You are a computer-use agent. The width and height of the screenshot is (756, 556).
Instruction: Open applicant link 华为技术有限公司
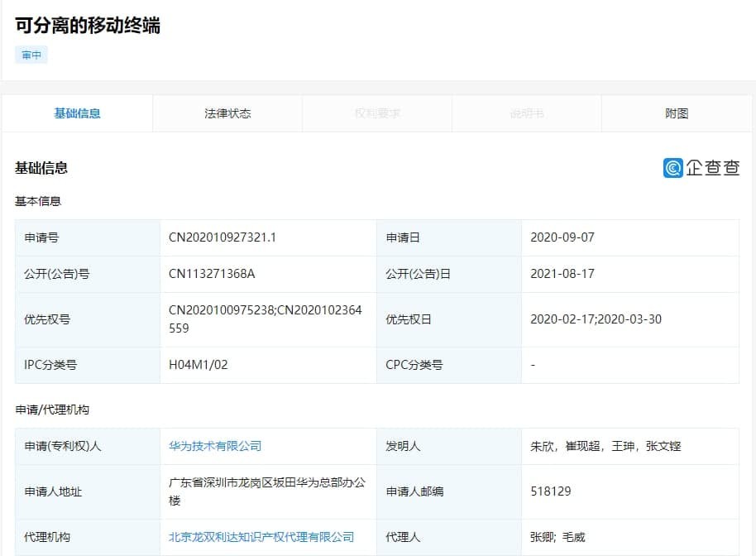(215, 446)
